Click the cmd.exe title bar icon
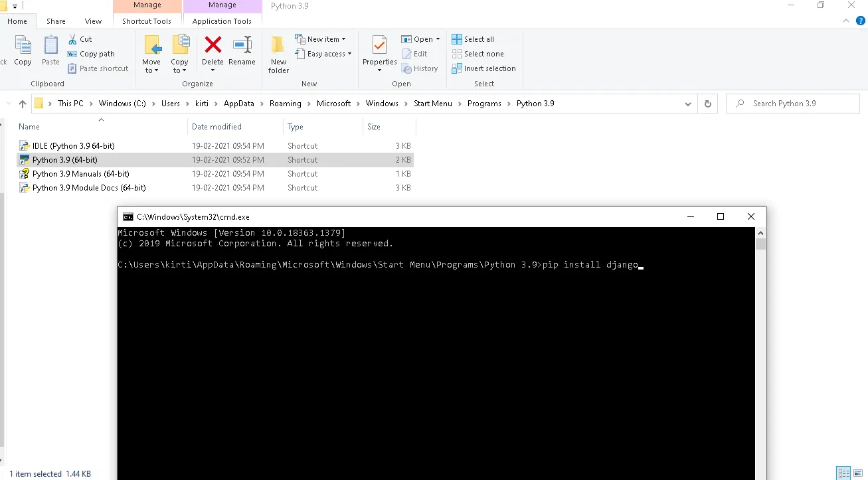868x480 pixels. tap(128, 216)
